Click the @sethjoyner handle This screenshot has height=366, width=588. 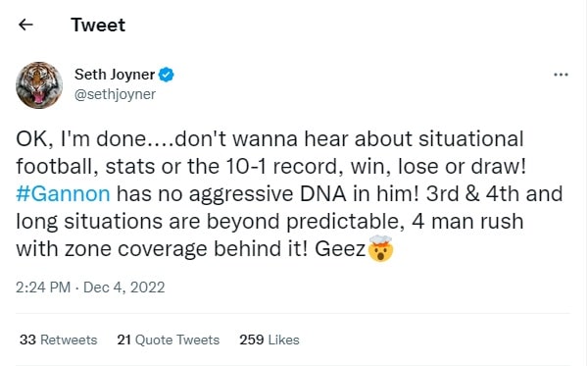pyautogui.click(x=115, y=94)
